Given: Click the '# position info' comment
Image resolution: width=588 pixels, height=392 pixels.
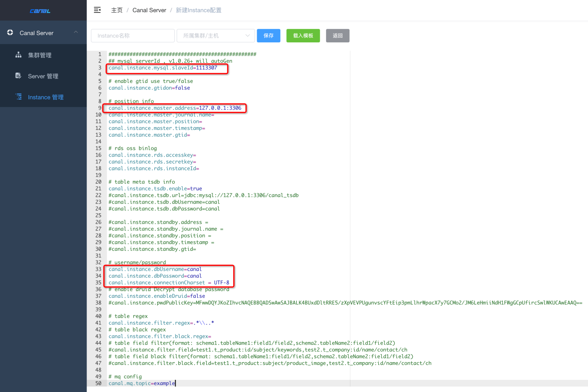Looking at the screenshot, I should pyautogui.click(x=131, y=101).
